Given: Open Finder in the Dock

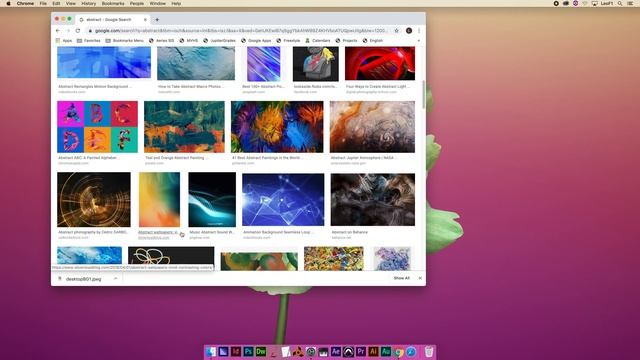Looking at the screenshot, I should 211,351.
